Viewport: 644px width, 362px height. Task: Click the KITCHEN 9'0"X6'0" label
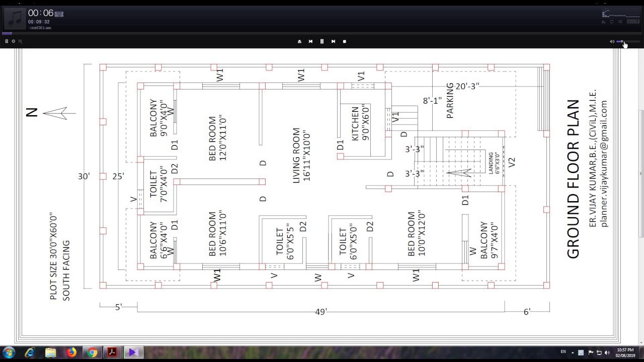click(x=360, y=123)
